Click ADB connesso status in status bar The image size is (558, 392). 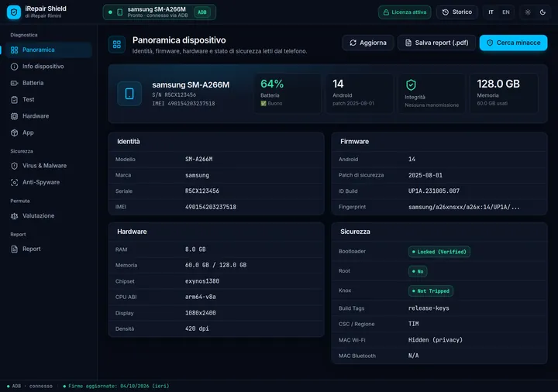pyautogui.click(x=30, y=386)
